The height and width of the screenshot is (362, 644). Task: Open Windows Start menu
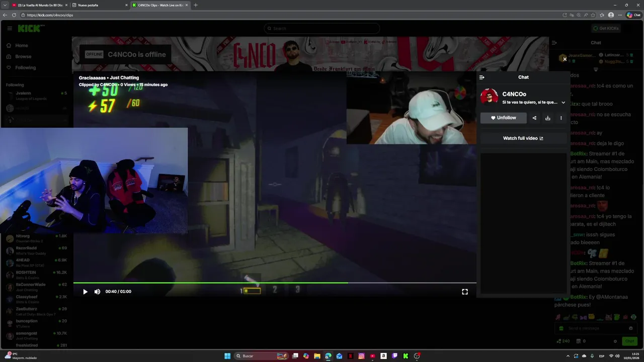click(227, 356)
